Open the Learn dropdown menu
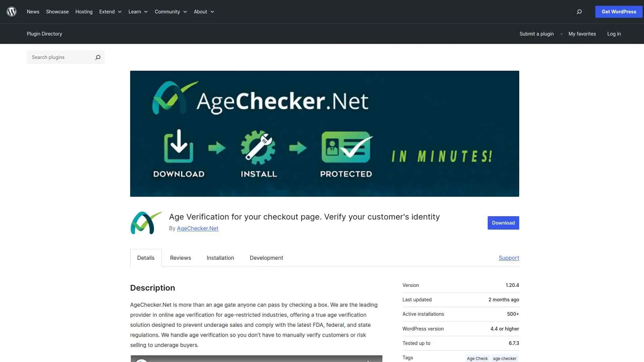The width and height of the screenshot is (644, 362). (x=138, y=12)
